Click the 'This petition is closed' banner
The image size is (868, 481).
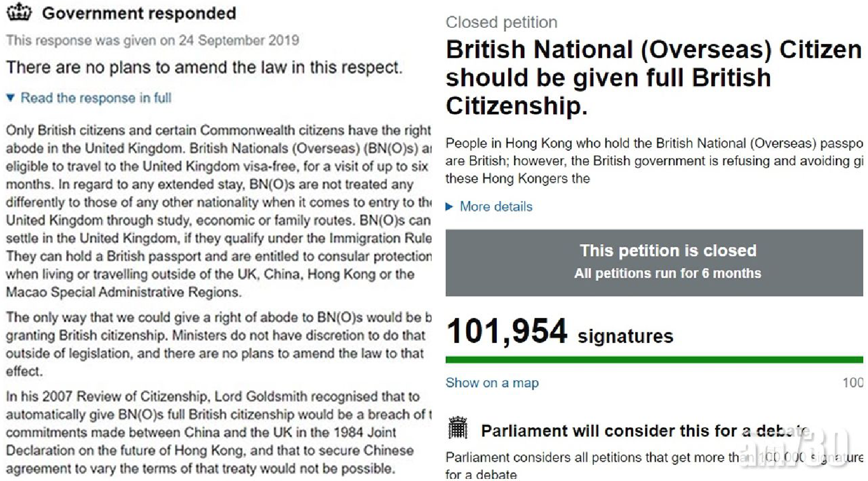click(654, 263)
